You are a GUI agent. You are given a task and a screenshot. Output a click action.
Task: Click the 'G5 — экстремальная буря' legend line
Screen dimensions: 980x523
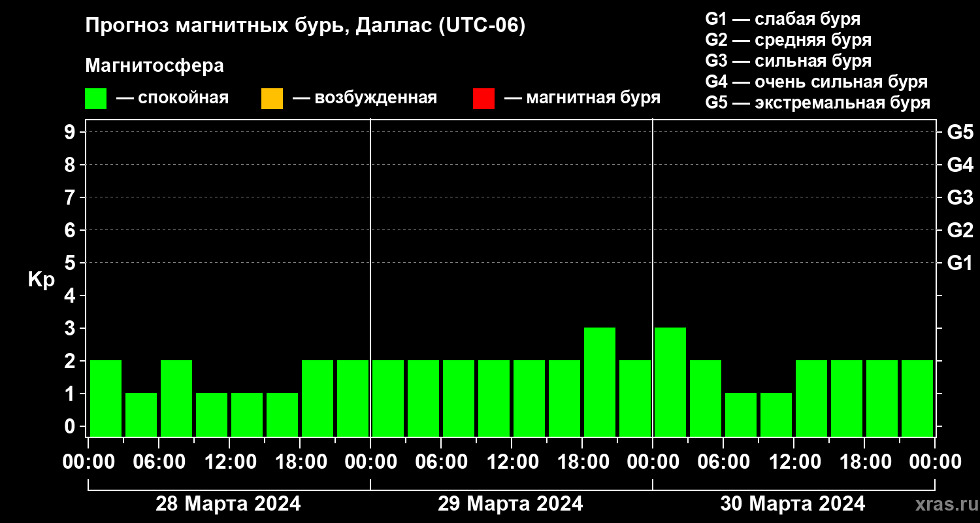[x=818, y=103]
